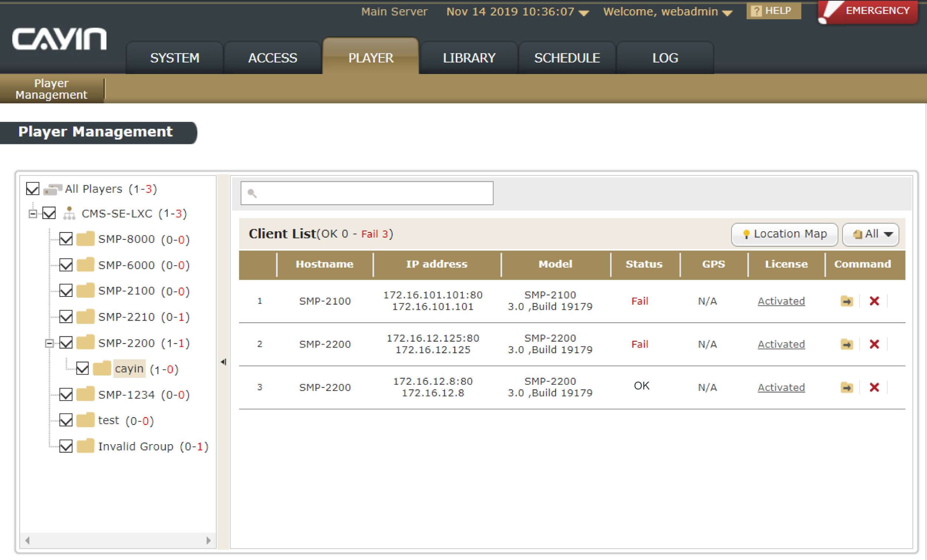The height and width of the screenshot is (560, 927).
Task: Select the Invalid Group tree label
Action: [136, 446]
